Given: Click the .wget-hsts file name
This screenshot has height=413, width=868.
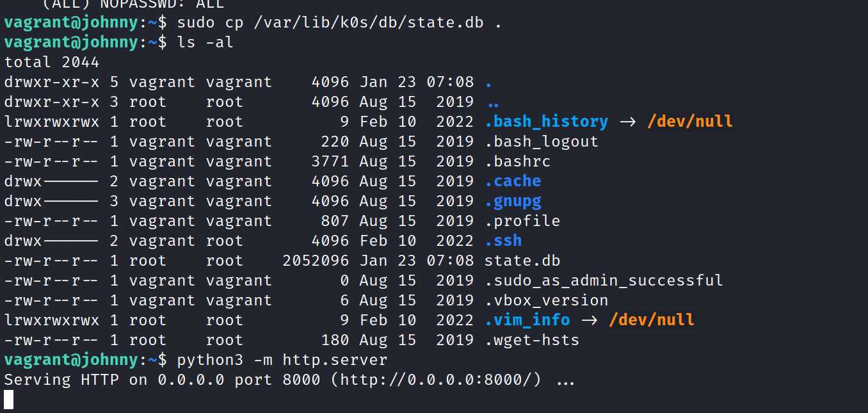Looking at the screenshot, I should (532, 340).
